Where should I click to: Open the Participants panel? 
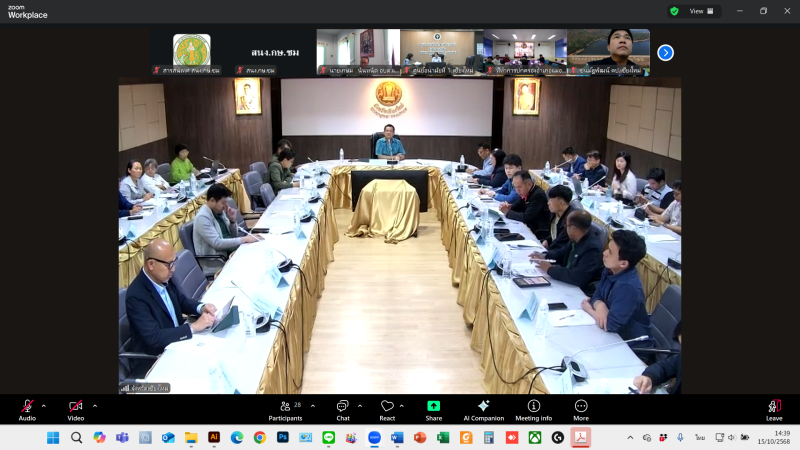pos(286,410)
